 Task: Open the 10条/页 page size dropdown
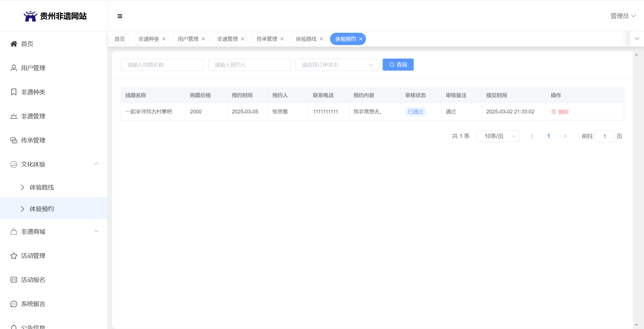point(497,136)
